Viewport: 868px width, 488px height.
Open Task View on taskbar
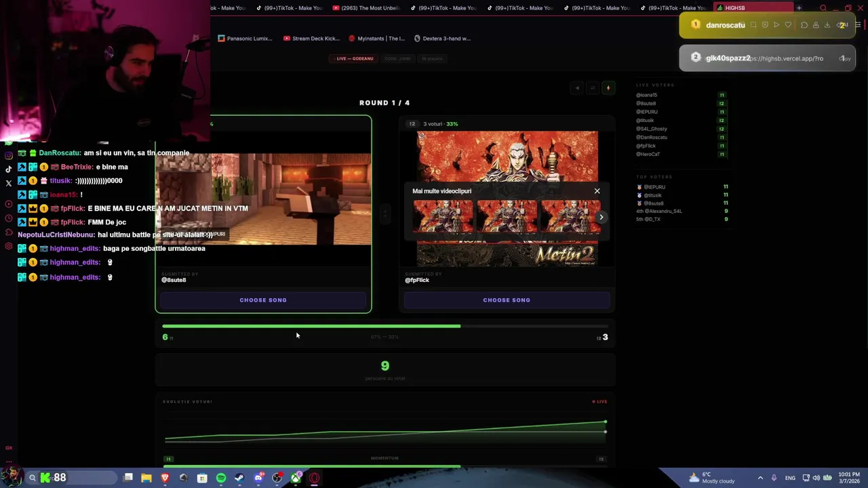(128, 478)
